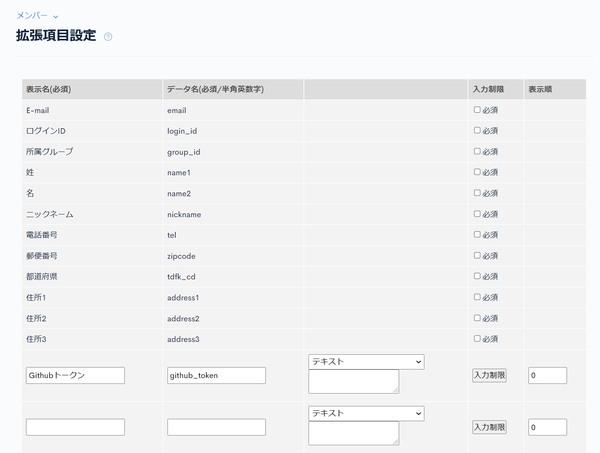This screenshot has width=600, height=453.
Task: Click the 拡張項目設定 page heading
Action: pyautogui.click(x=56, y=36)
